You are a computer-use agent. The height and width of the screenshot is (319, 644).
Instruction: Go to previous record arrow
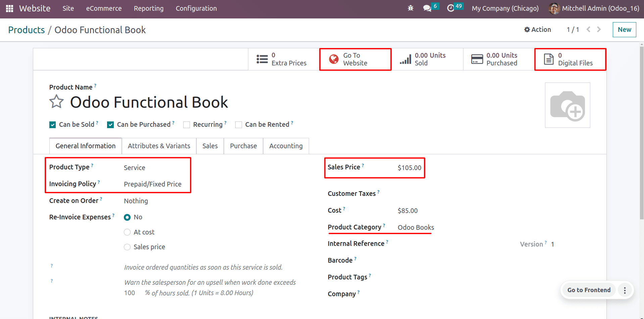coord(588,30)
